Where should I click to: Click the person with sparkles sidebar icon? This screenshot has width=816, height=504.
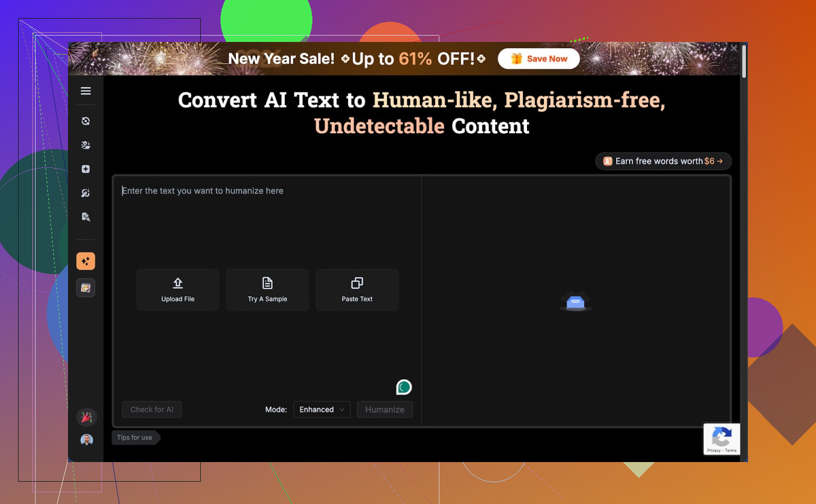pyautogui.click(x=86, y=145)
